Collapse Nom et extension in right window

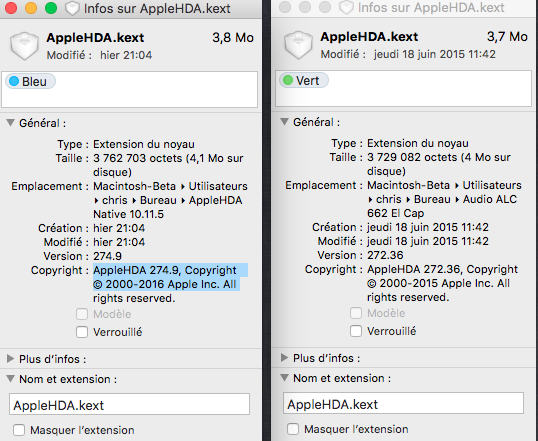(284, 378)
